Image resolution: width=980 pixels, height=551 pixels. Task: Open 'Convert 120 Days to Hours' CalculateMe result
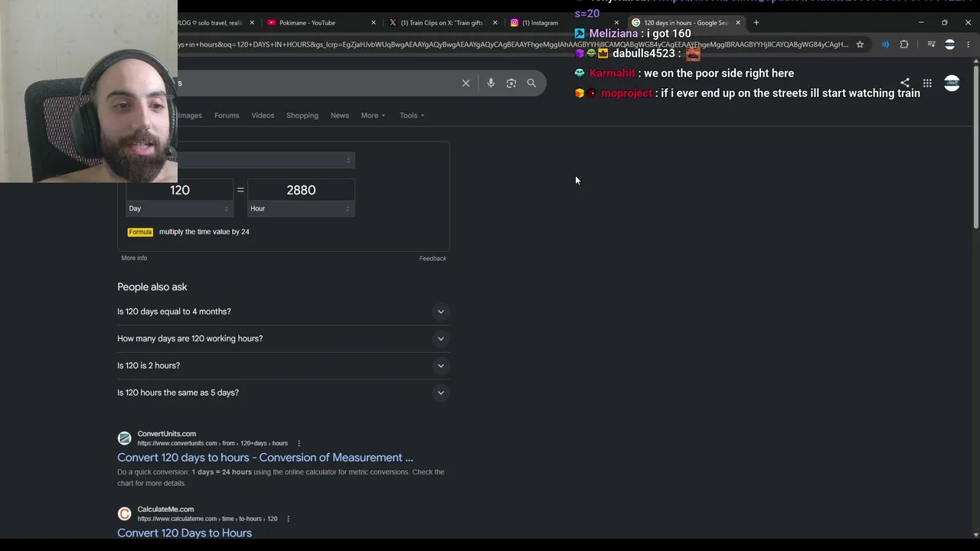pyautogui.click(x=185, y=533)
